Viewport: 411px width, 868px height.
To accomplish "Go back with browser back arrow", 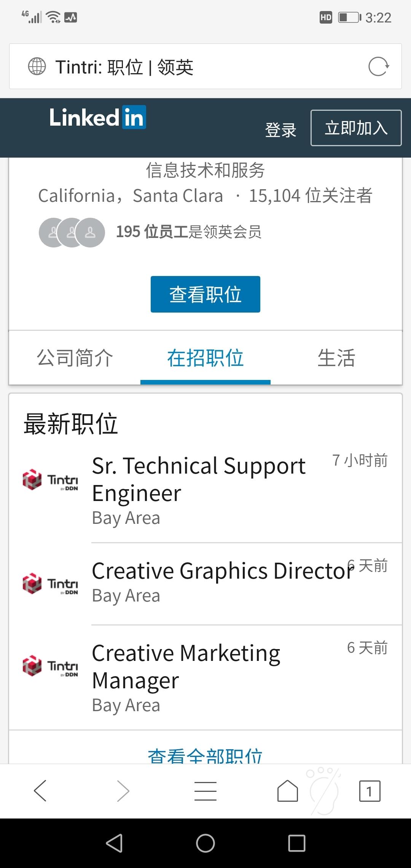I will coord(40,791).
